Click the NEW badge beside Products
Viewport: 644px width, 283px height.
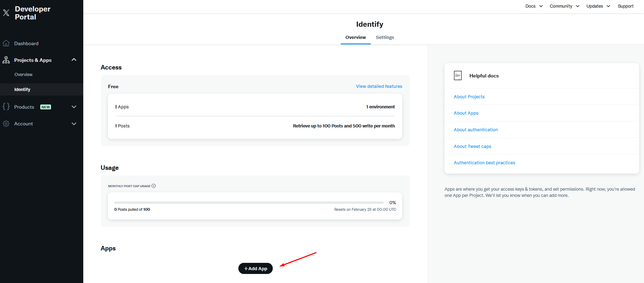(45, 107)
